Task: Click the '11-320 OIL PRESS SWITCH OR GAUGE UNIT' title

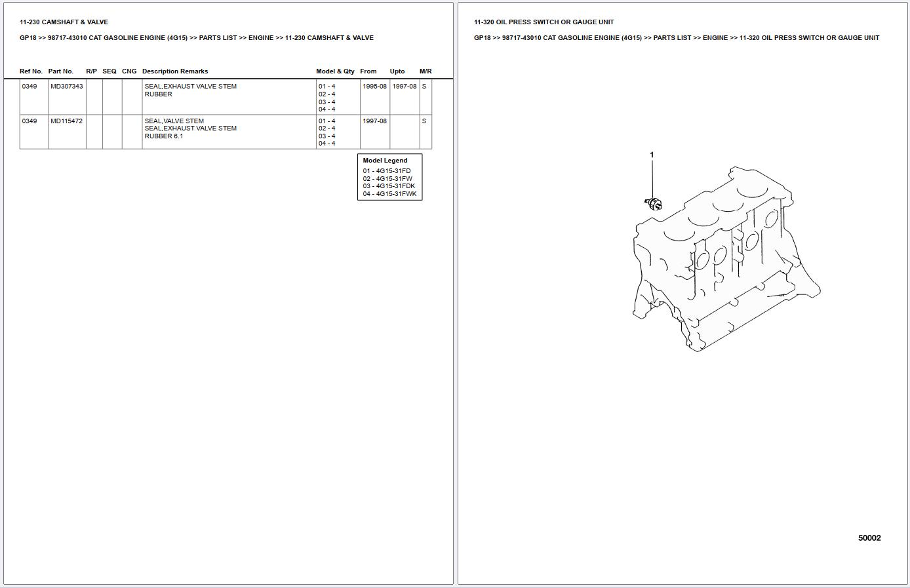Action: [544, 22]
